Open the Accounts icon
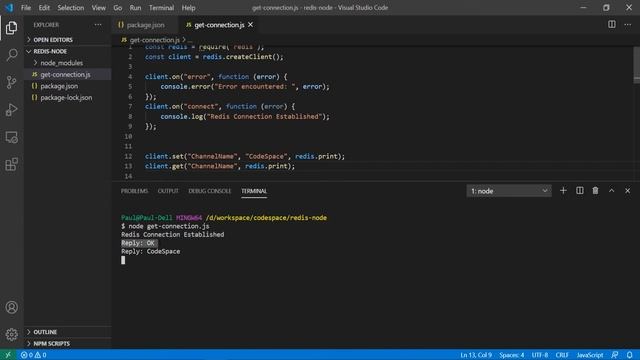Viewport: 640px width, 360px height. (11, 307)
